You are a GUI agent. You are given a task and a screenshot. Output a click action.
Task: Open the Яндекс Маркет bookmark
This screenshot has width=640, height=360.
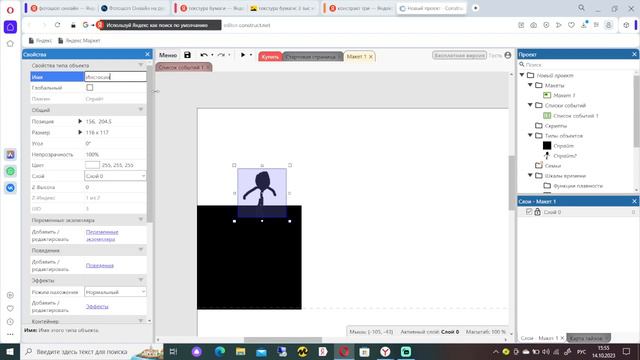[x=79, y=40]
